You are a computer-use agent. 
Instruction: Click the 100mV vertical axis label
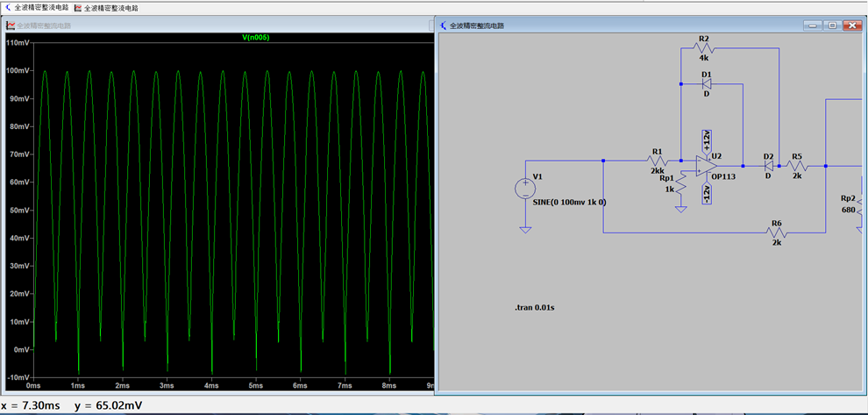[x=18, y=70]
